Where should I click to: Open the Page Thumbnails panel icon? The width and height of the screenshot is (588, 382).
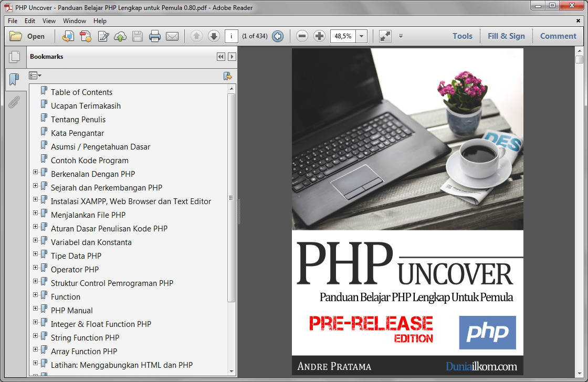(15, 57)
